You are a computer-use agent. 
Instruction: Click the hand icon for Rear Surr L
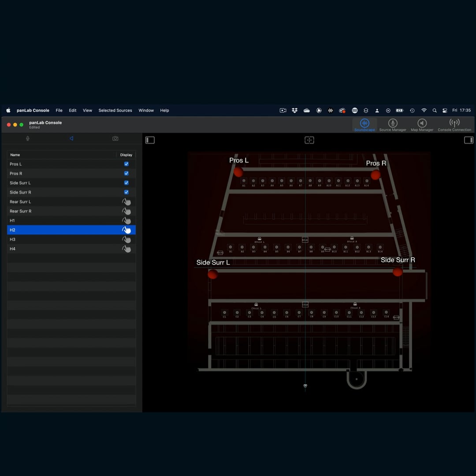point(126,202)
